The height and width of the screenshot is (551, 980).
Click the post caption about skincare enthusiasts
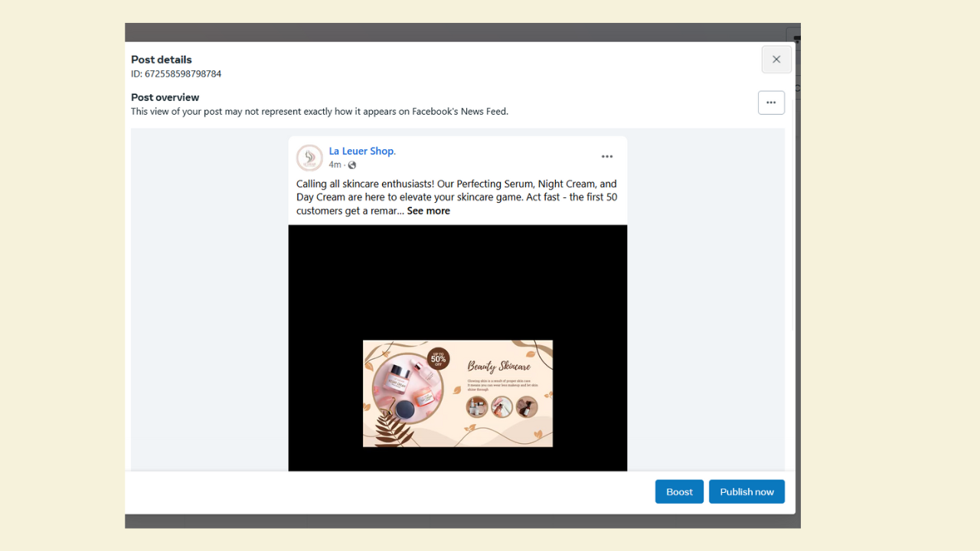point(456,197)
